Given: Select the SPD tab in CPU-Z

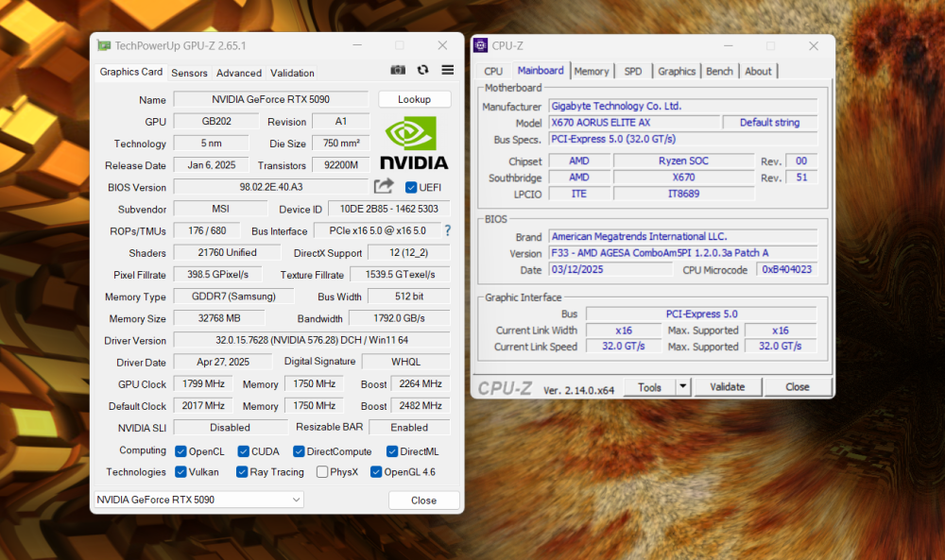Looking at the screenshot, I should [633, 70].
